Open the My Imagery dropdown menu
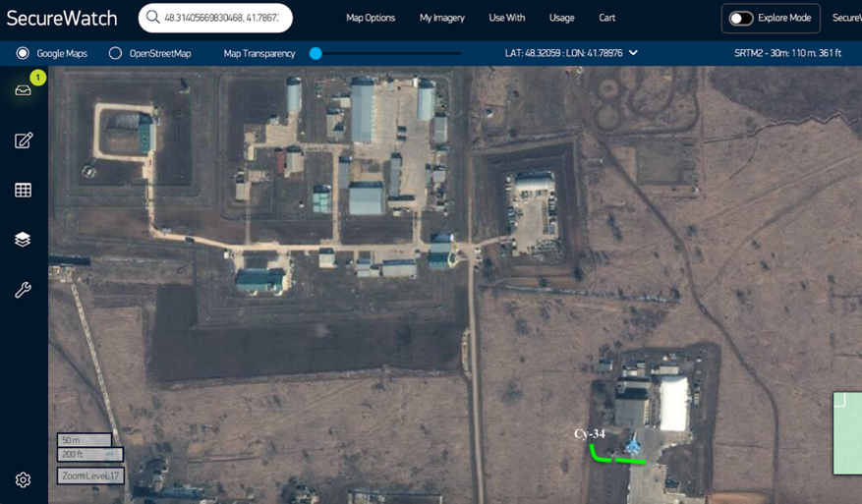 [x=441, y=19]
